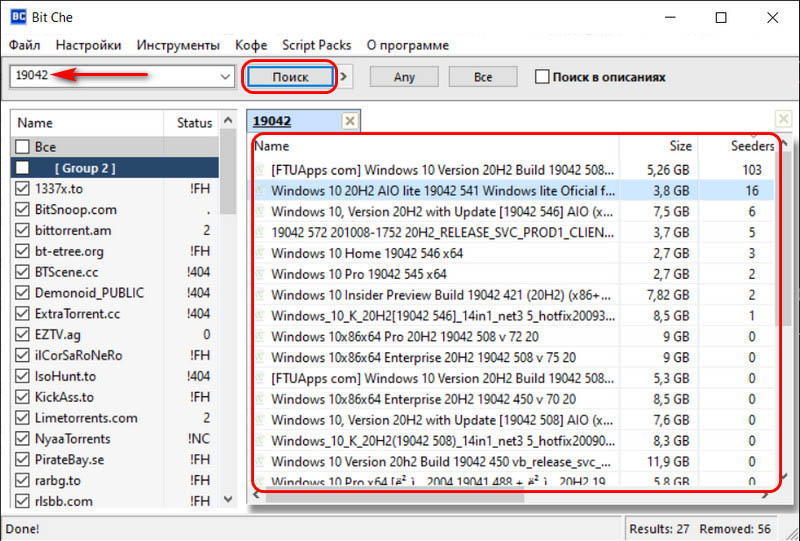This screenshot has height=541, width=800.
Task: Click the results horizontal scrollbar thumb
Action: click(395, 497)
